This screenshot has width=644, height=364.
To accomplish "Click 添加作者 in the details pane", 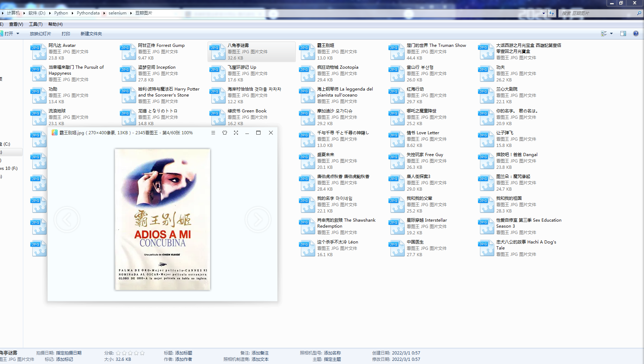I will pos(184,359).
